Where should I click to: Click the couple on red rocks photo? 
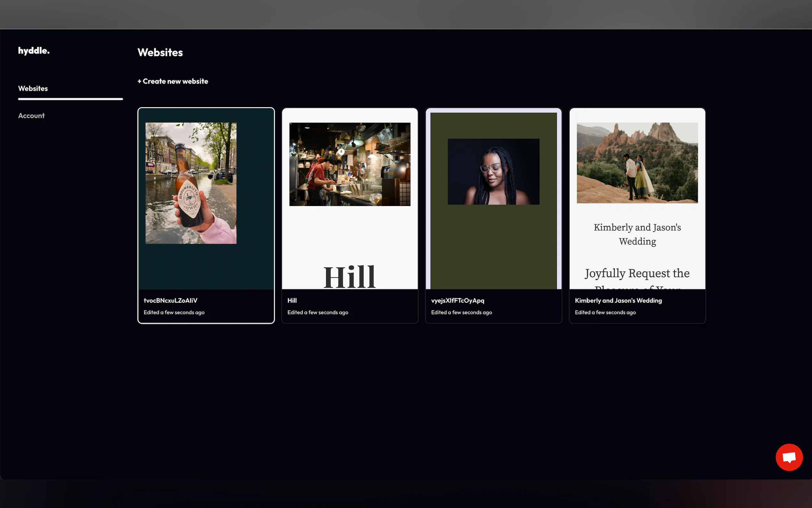pos(637,163)
